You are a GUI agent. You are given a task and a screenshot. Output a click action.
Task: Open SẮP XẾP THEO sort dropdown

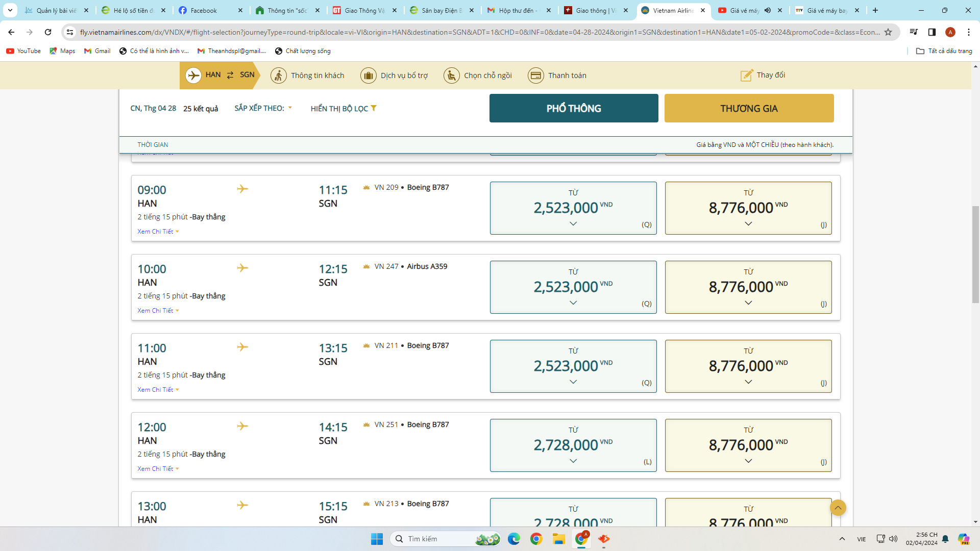(263, 108)
